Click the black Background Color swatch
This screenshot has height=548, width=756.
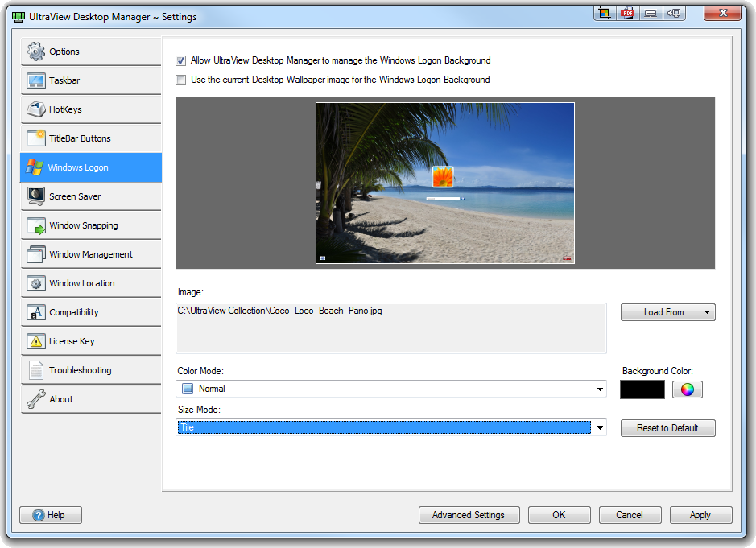642,389
